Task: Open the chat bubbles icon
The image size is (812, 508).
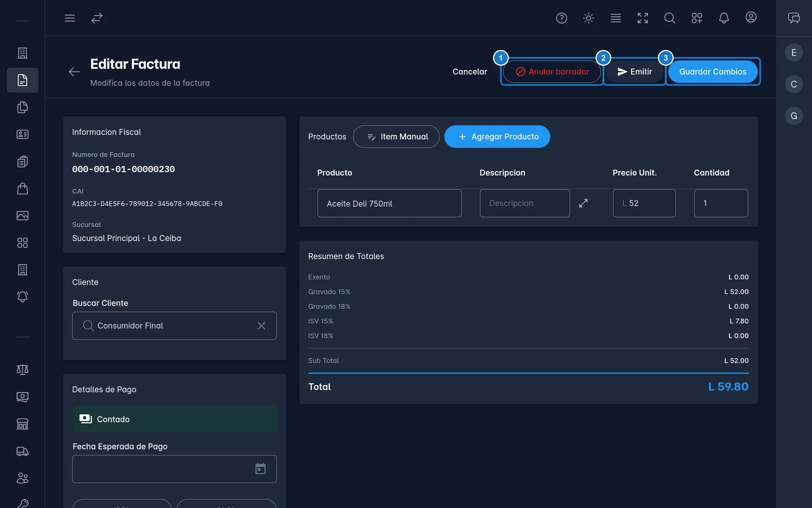Action: (x=794, y=18)
